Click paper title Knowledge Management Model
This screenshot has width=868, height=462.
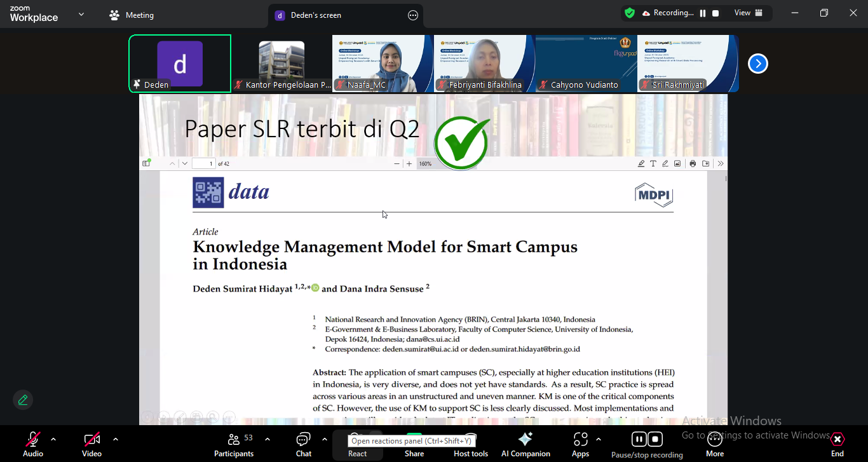[x=385, y=255]
